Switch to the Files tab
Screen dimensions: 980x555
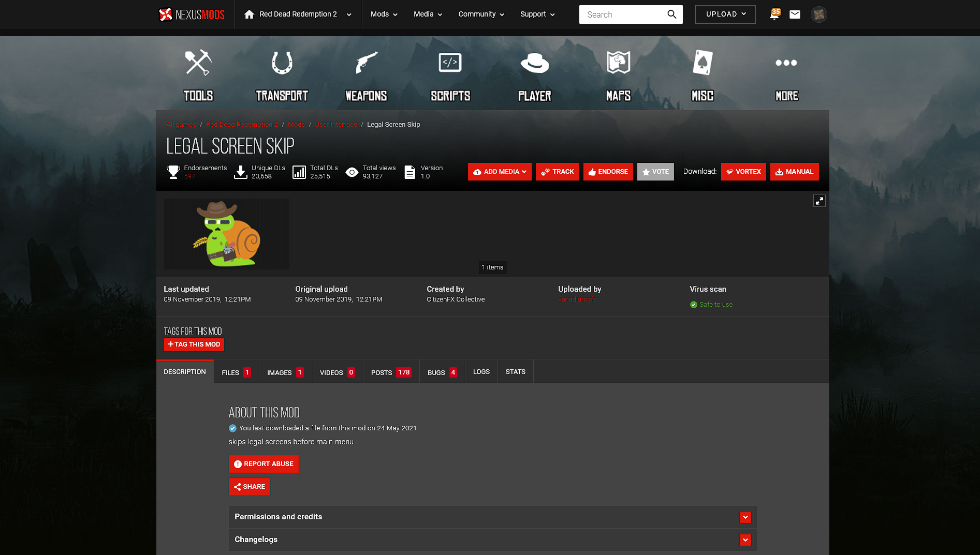click(237, 372)
